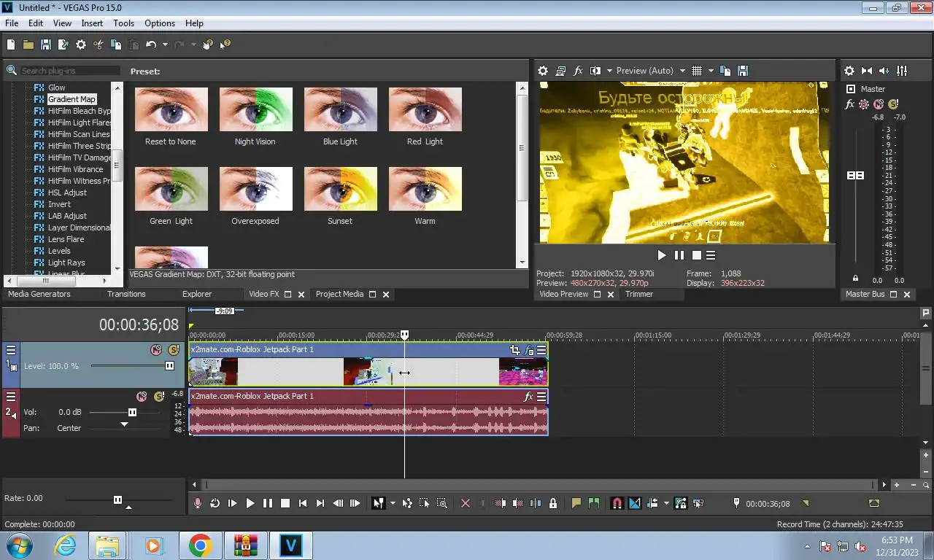Open the What's This help pointer icon

pyautogui.click(x=225, y=44)
